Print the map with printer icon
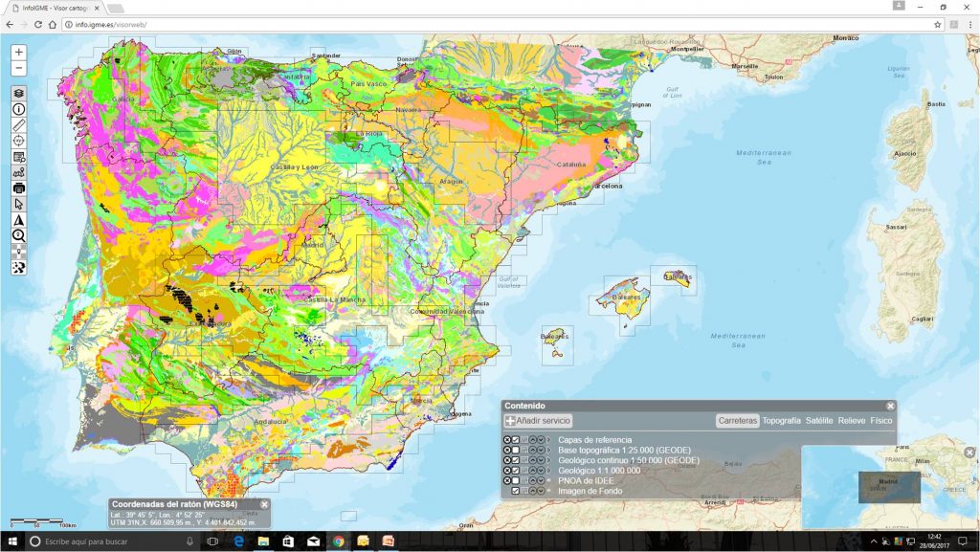This screenshot has height=552, width=980. [19, 188]
